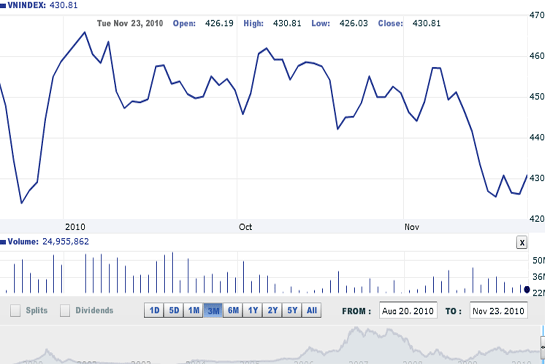Click the 460 price axis label
550x364 pixels.
(537, 56)
